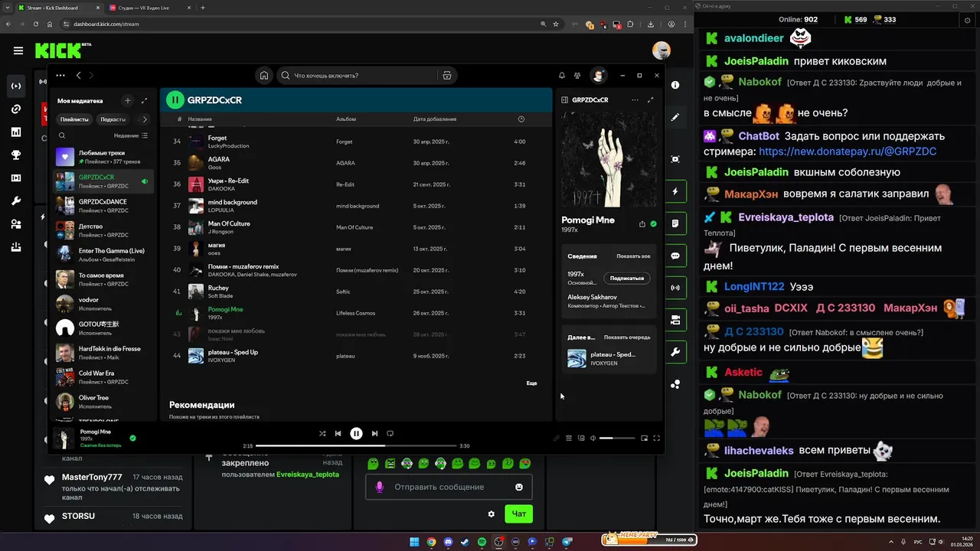
Task: Open Kick chat settings gear
Action: coord(492,514)
